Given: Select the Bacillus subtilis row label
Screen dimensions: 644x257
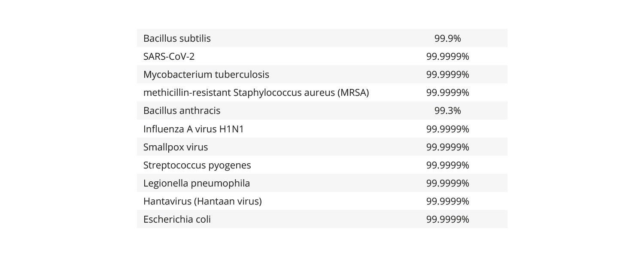Looking at the screenshot, I should click(177, 38).
